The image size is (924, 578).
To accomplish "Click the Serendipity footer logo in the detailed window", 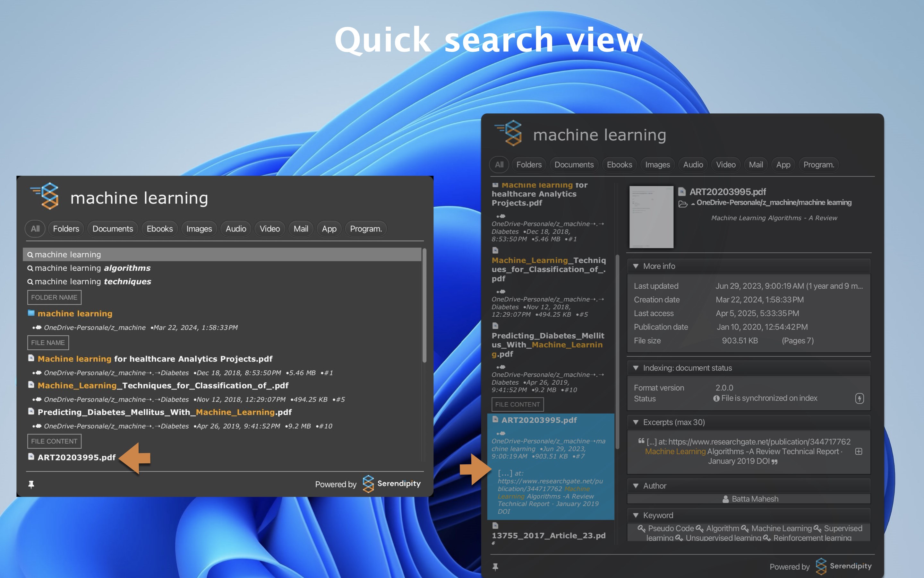I will pos(821,566).
